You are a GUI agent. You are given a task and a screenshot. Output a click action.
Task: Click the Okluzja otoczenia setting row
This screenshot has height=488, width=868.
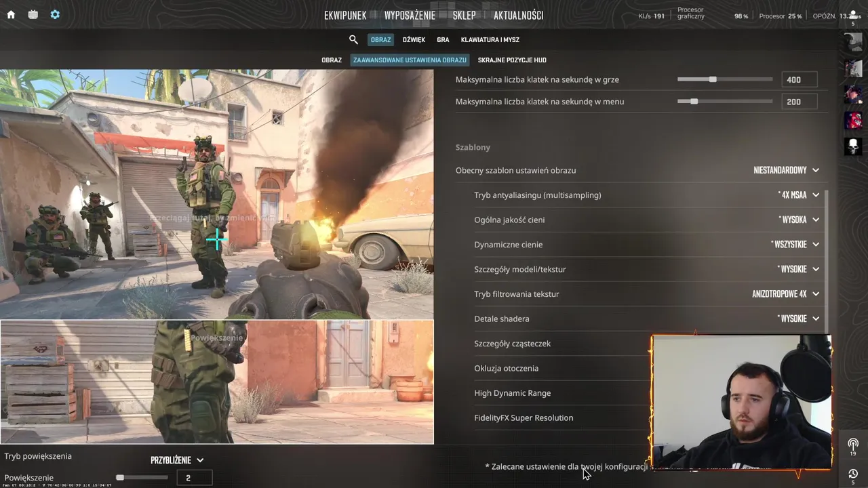[x=562, y=368]
